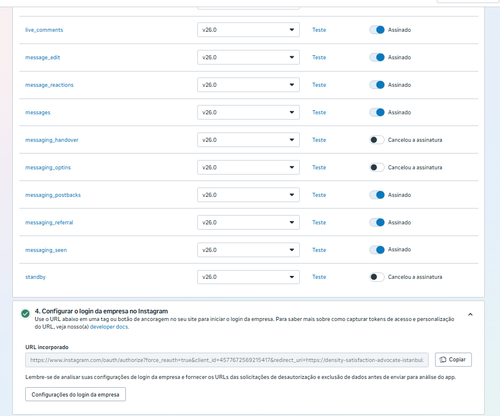Image resolution: width=500 pixels, height=416 pixels.
Task: Toggle the message_edit subscription switch
Action: (x=377, y=57)
